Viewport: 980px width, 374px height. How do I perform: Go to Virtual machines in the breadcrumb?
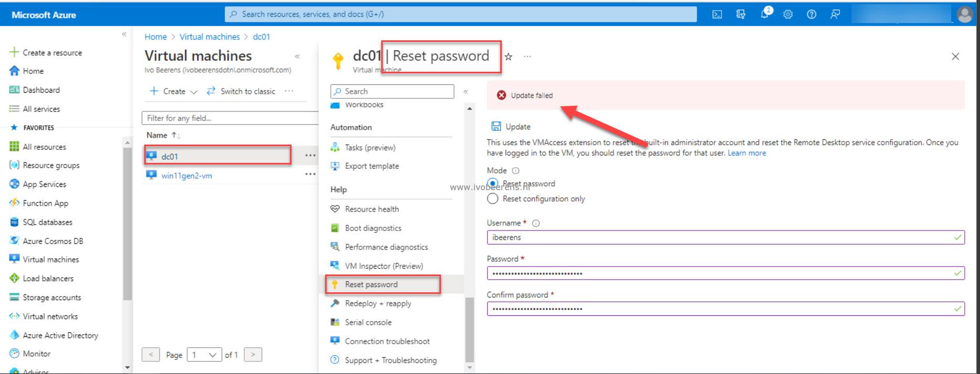[x=209, y=37]
